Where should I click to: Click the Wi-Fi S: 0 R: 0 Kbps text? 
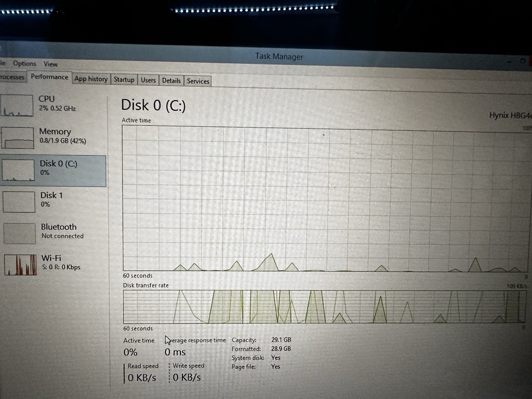tap(61, 262)
